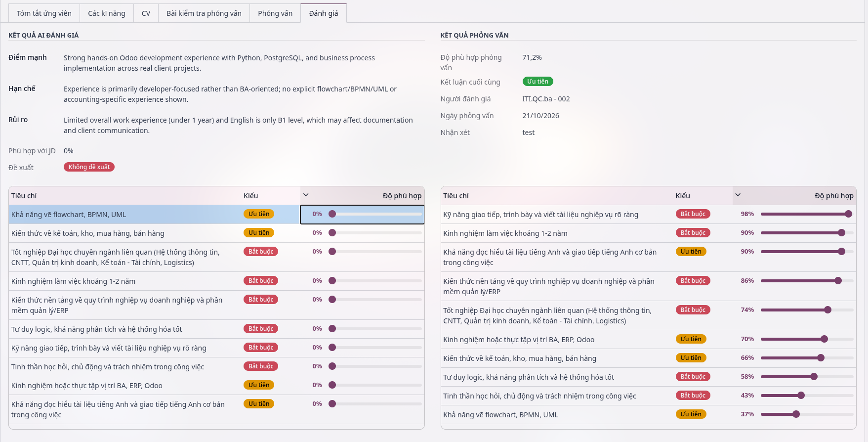Adjust the 98% communication skill slider

[x=807, y=214]
